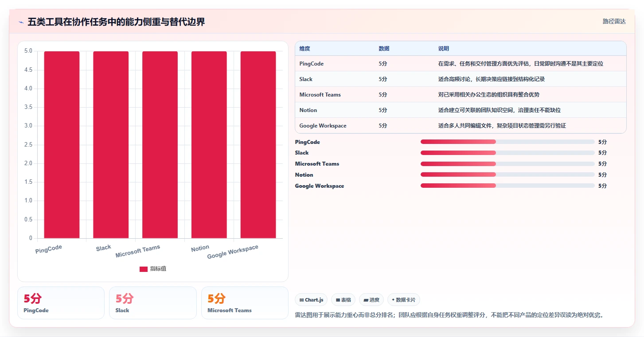The width and height of the screenshot is (644, 337).
Task: Click the 路径雷达 label in the header
Action: (x=614, y=21)
